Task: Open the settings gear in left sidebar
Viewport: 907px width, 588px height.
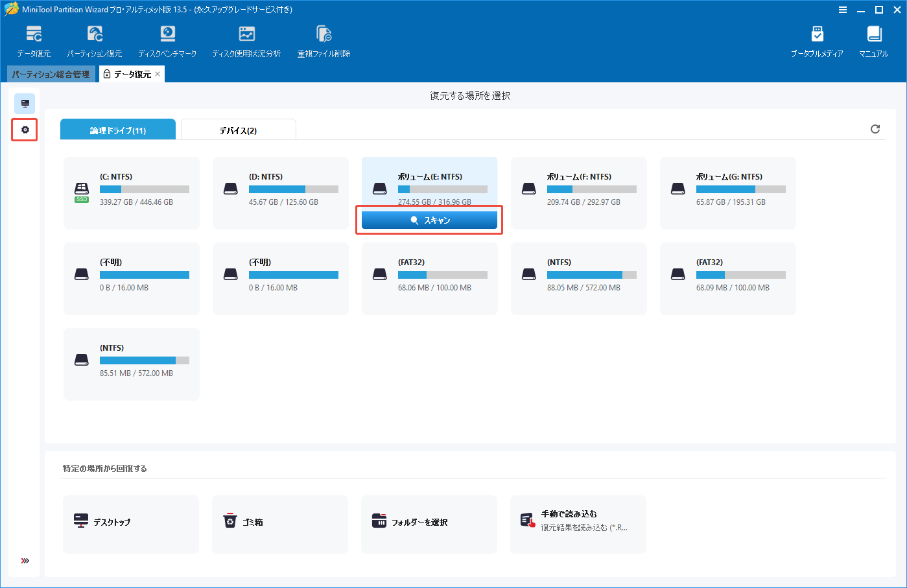Action: coord(24,130)
